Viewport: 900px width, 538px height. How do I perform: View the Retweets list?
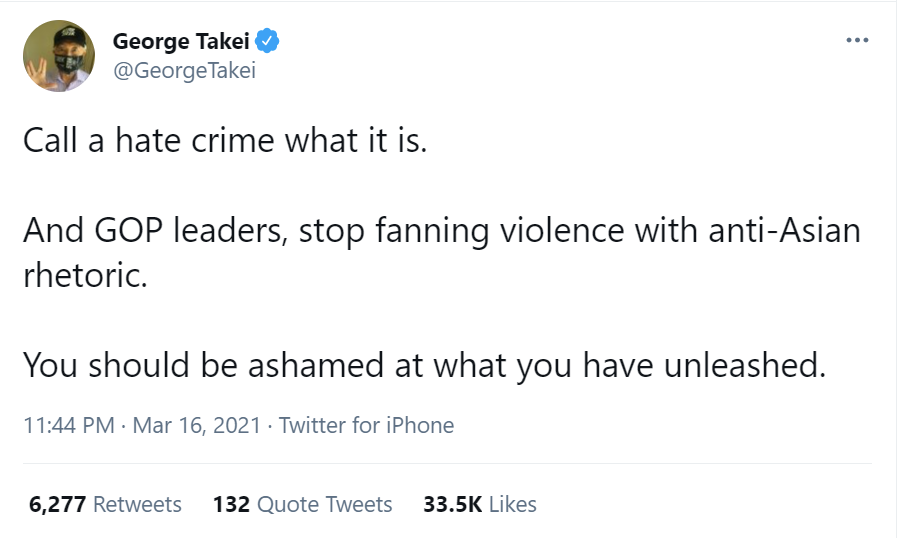coord(137,504)
